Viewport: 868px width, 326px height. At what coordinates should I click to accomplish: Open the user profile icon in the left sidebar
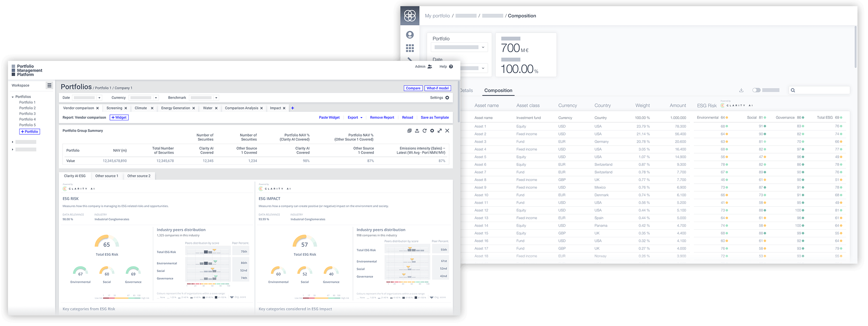pos(410,34)
